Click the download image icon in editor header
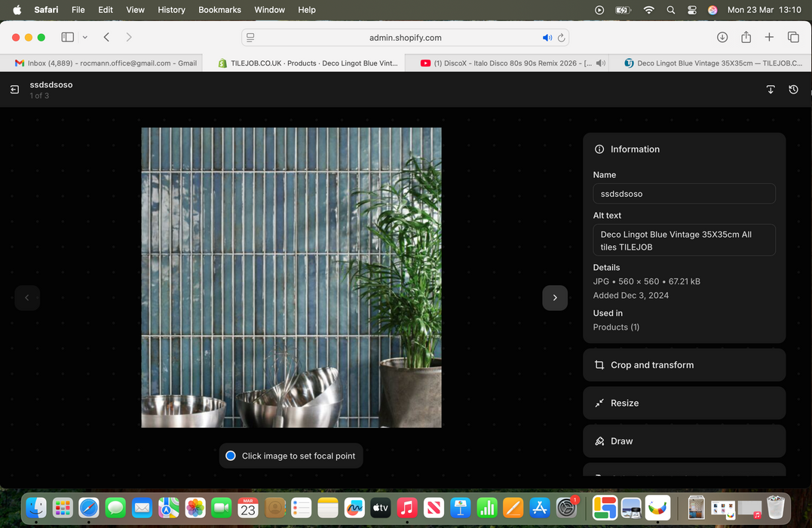 (x=771, y=90)
